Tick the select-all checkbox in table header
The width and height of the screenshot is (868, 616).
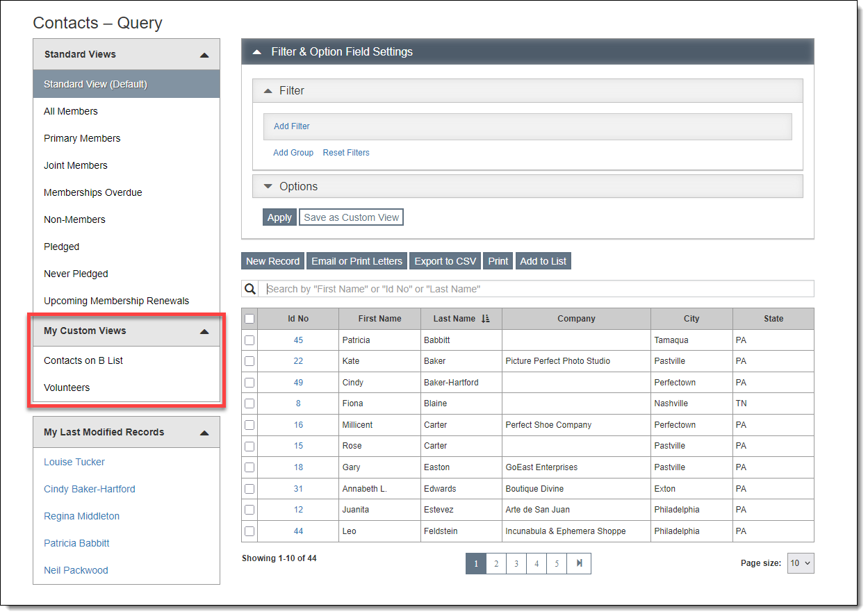point(249,319)
